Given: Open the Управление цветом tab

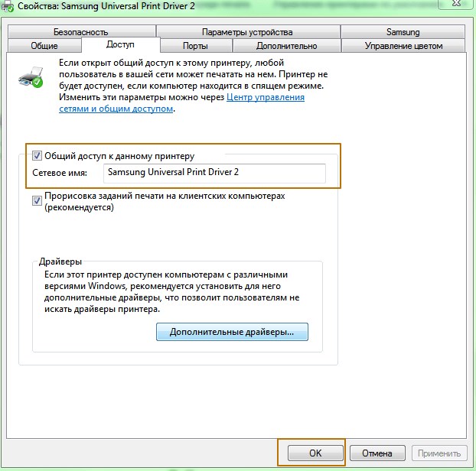Looking at the screenshot, I should (x=403, y=46).
